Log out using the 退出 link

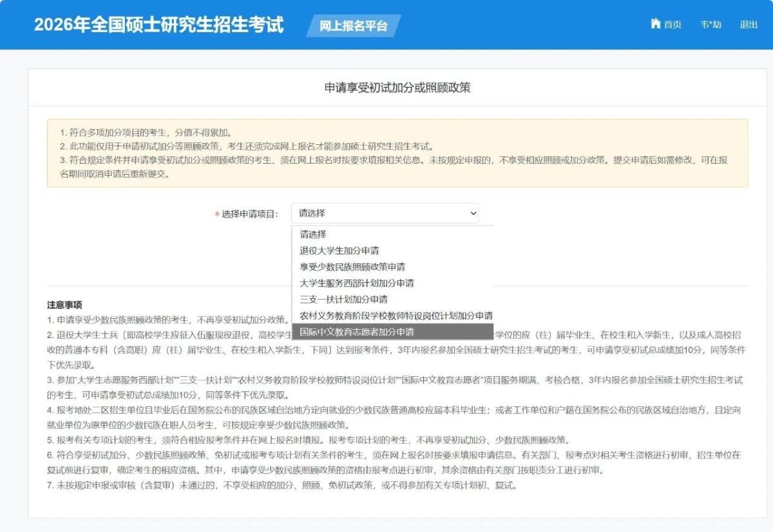click(749, 24)
